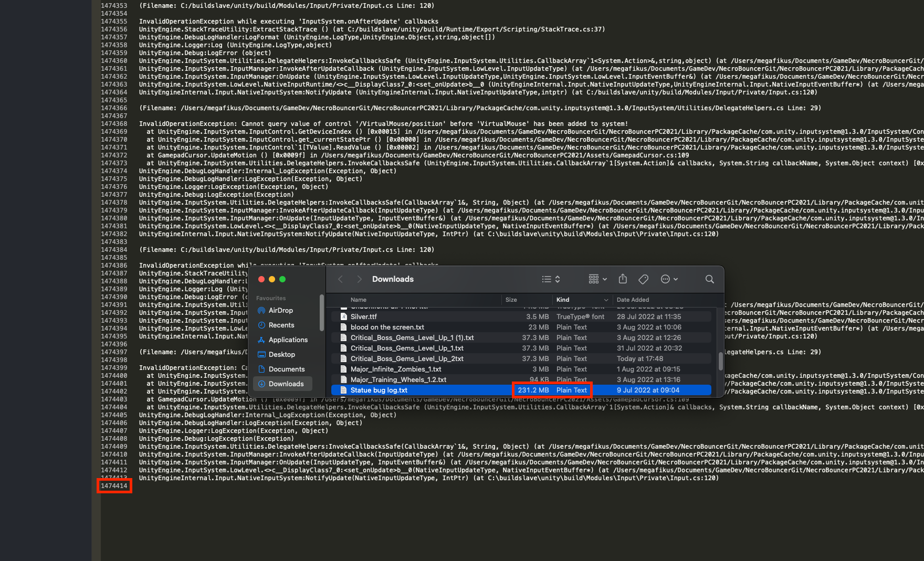
Task: Go forward in Finder navigation
Action: [359, 279]
